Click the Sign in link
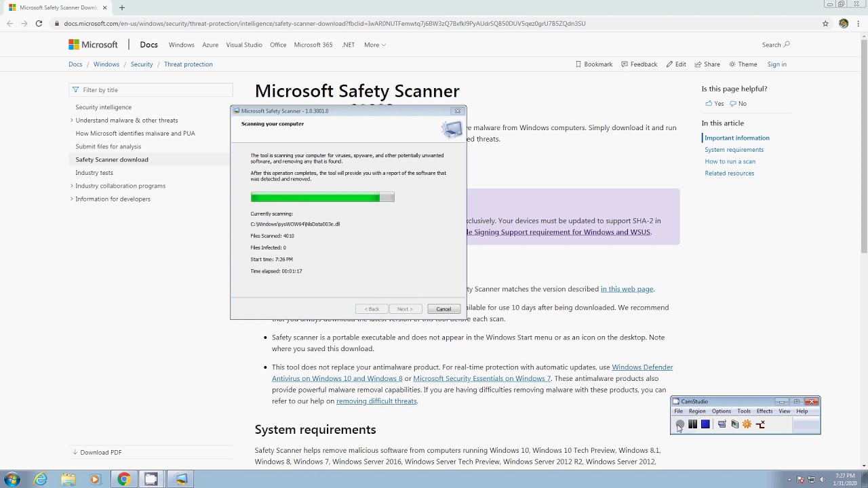The image size is (868, 488). (777, 64)
